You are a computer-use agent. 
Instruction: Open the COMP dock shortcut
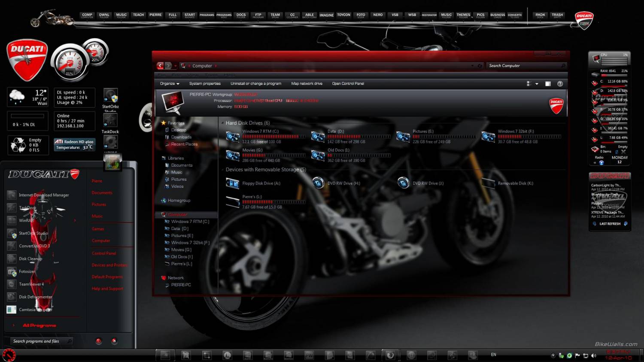(x=87, y=15)
